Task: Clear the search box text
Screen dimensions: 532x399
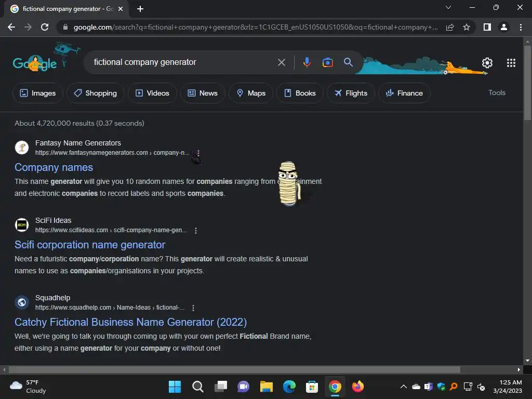Action: point(281,62)
